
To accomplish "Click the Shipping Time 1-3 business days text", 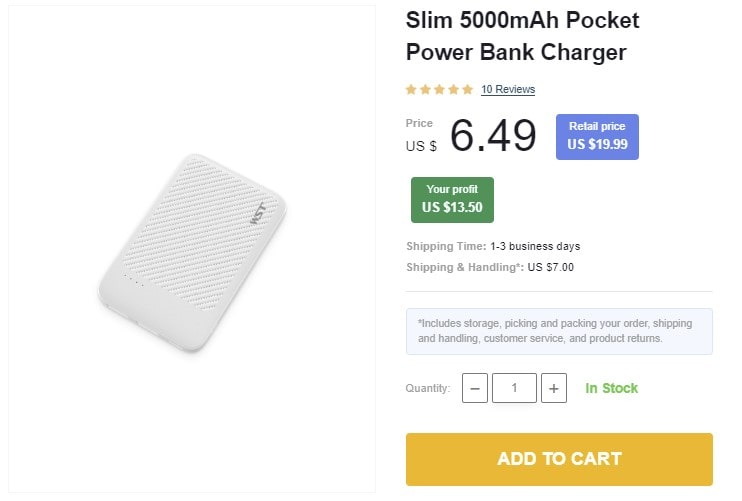I will (493, 246).
